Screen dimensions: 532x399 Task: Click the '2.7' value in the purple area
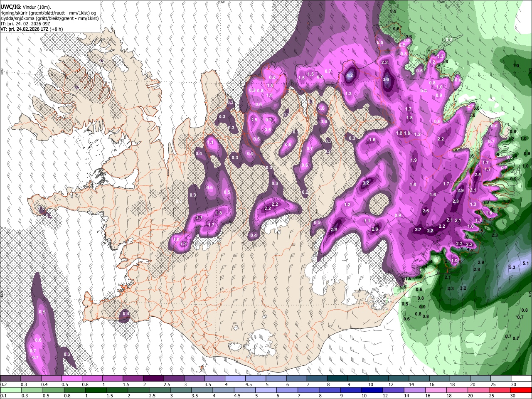click(418, 229)
